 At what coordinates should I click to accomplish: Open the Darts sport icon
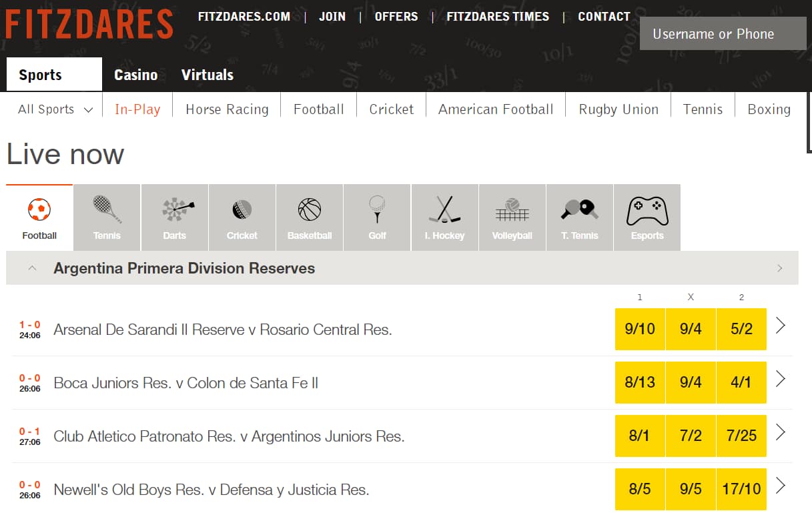(x=175, y=209)
